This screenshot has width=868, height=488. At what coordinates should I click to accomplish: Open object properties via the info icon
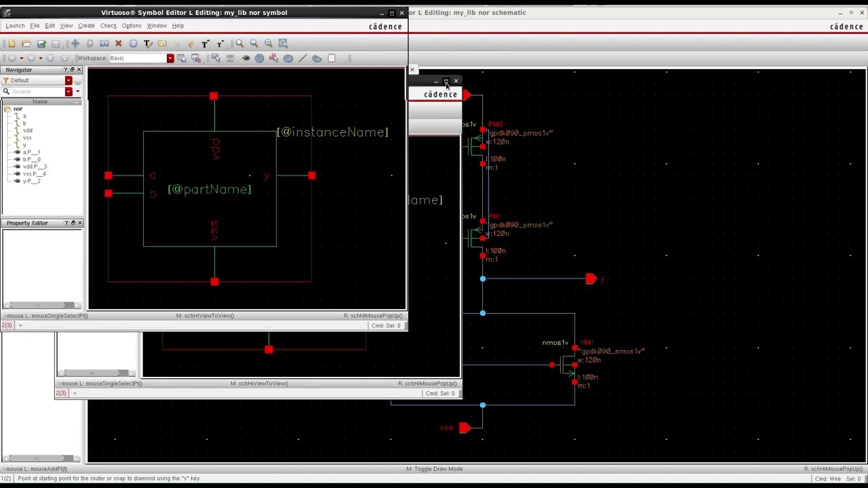pos(133,43)
